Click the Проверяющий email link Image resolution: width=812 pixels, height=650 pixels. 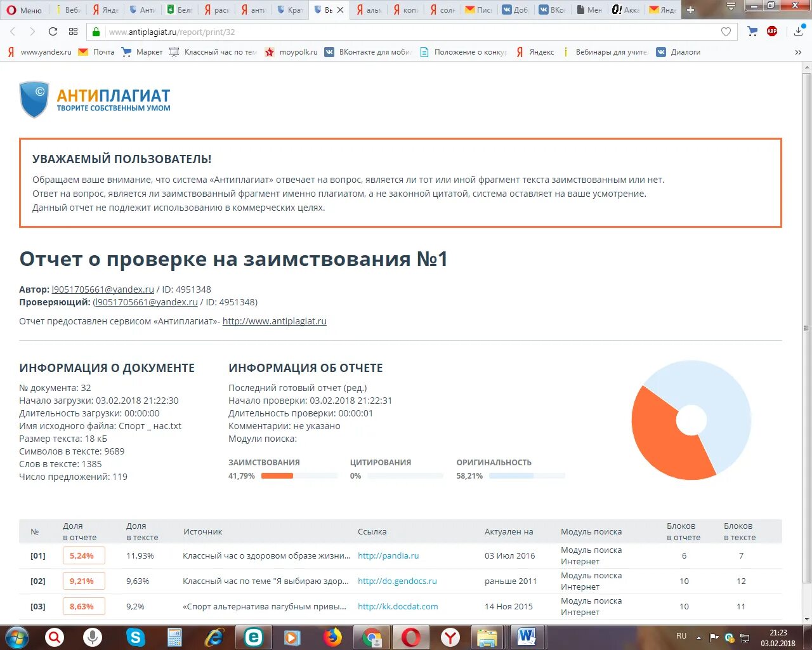click(147, 302)
